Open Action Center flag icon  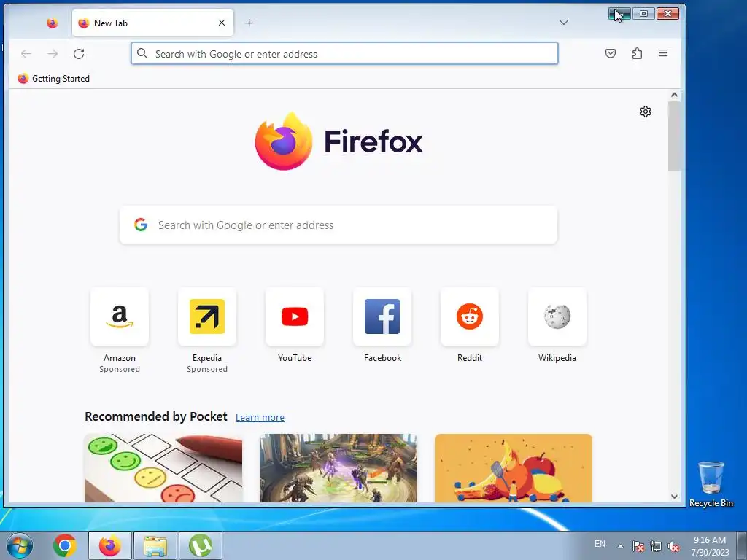[x=638, y=546]
